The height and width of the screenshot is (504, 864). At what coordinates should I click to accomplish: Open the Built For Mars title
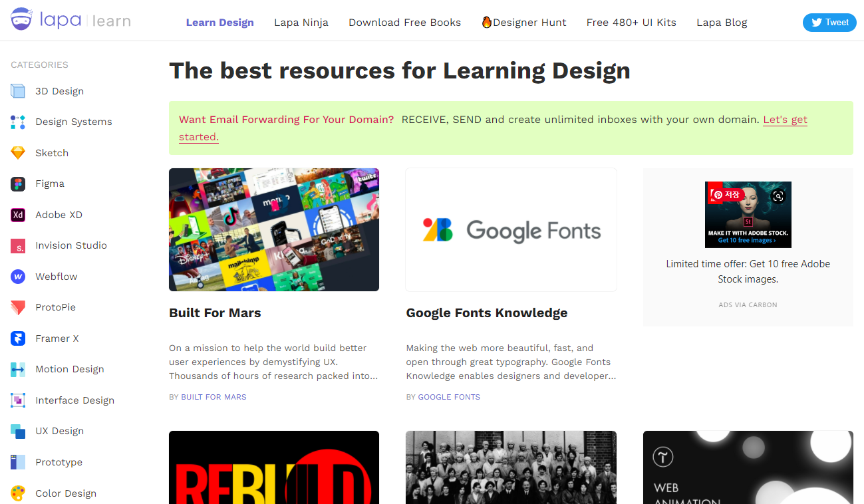(215, 313)
